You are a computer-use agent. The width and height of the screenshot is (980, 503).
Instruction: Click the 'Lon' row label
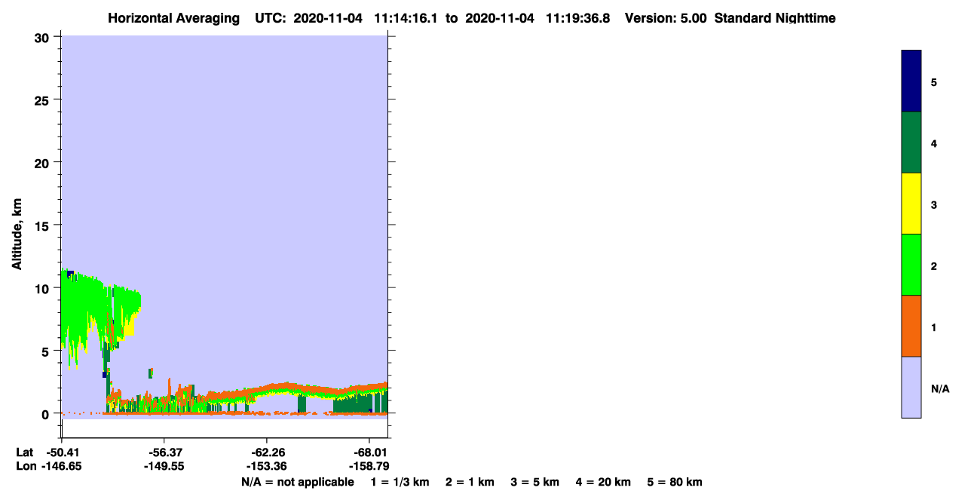coord(26,466)
